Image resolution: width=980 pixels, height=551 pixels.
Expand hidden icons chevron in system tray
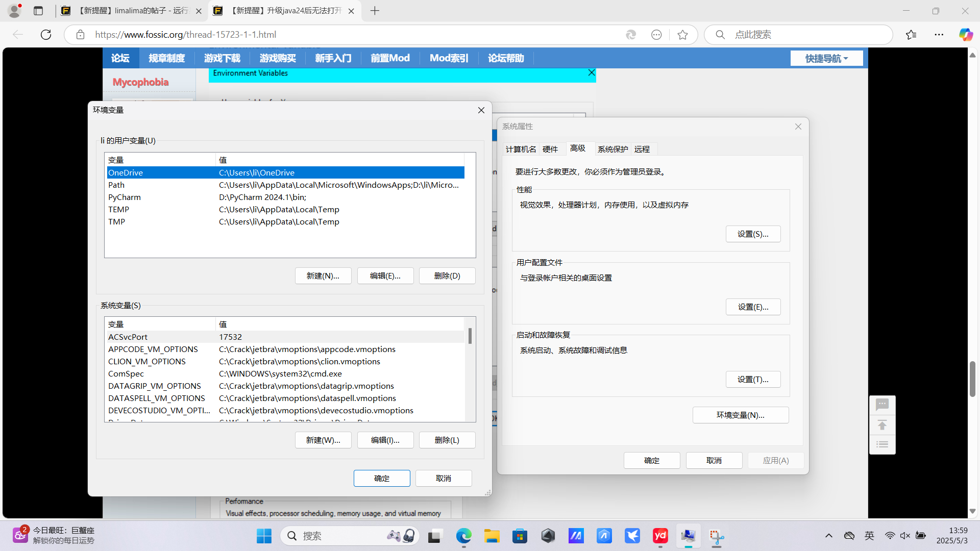pyautogui.click(x=829, y=536)
